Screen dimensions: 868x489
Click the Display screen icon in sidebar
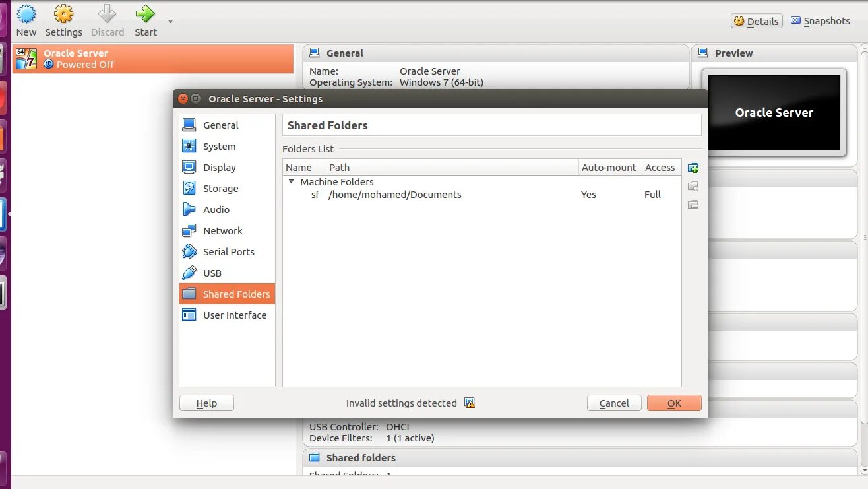coord(189,167)
